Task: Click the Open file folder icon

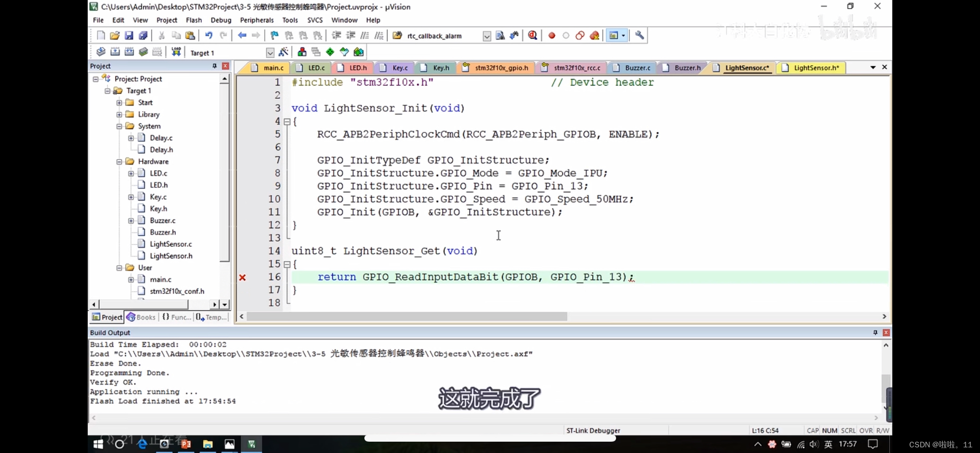Action: [115, 35]
